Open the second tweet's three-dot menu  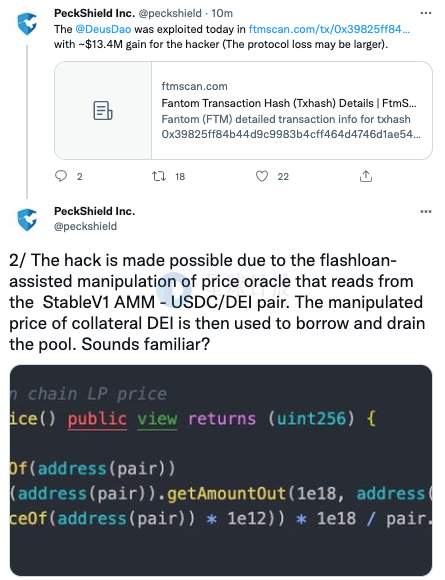point(426,212)
